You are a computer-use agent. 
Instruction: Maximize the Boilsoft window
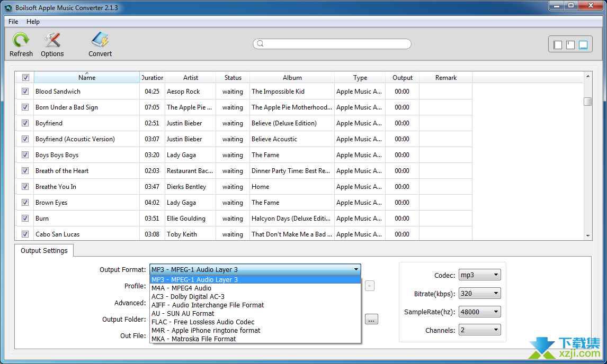(x=570, y=5)
